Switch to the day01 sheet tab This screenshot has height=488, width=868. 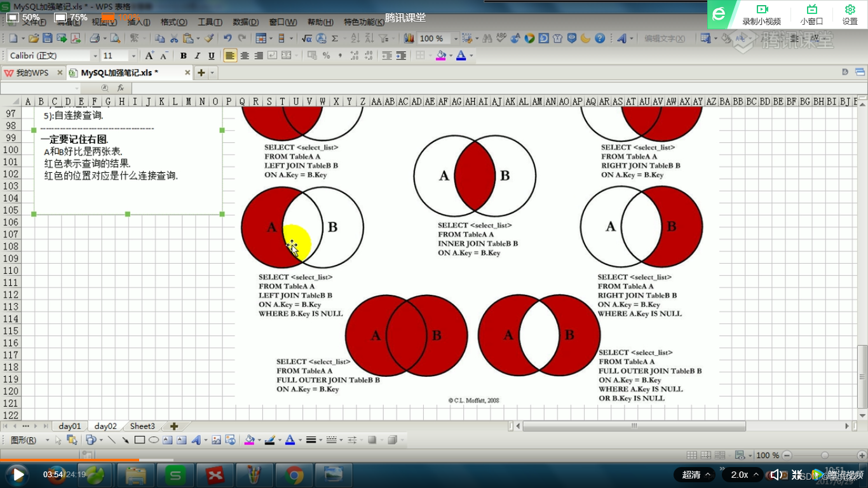coord(70,426)
